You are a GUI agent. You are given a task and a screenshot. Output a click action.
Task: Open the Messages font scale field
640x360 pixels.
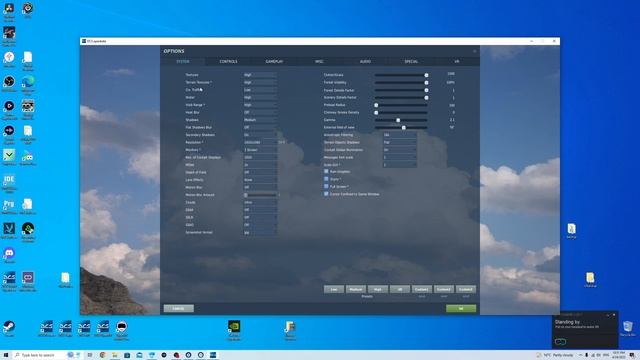point(400,157)
